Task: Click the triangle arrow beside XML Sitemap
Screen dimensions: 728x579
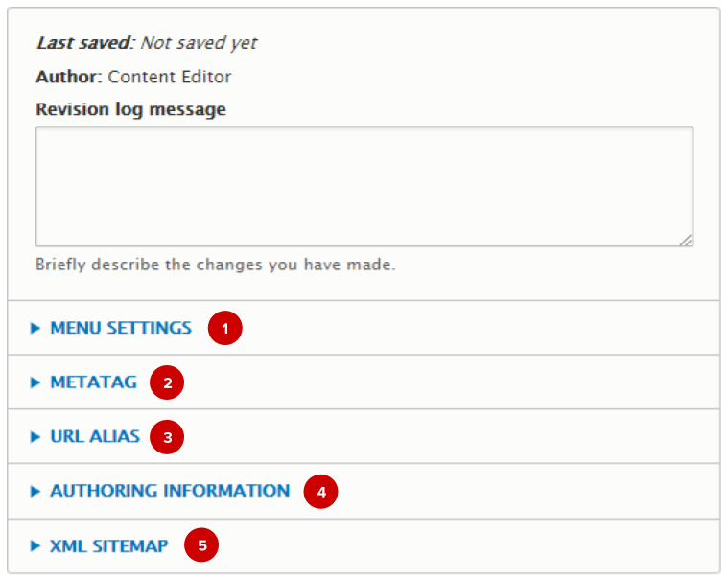Action: coord(35,546)
